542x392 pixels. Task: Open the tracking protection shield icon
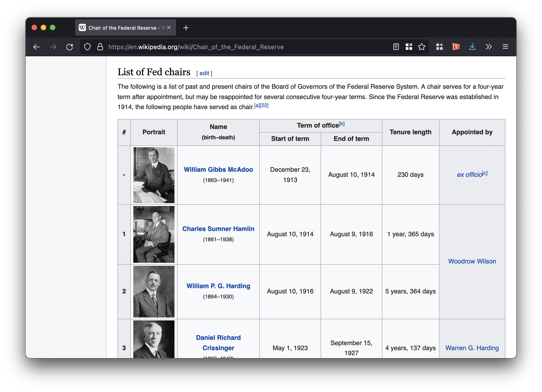point(87,47)
